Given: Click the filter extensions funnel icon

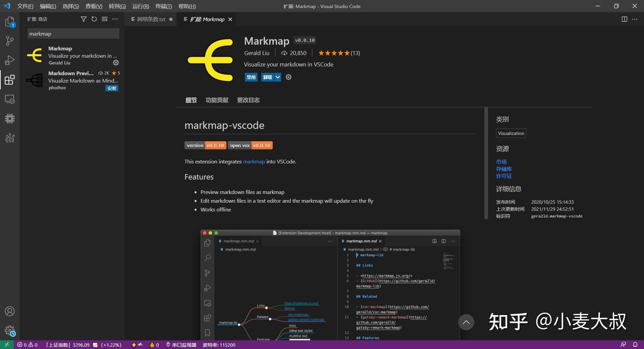Looking at the screenshot, I should (x=84, y=19).
